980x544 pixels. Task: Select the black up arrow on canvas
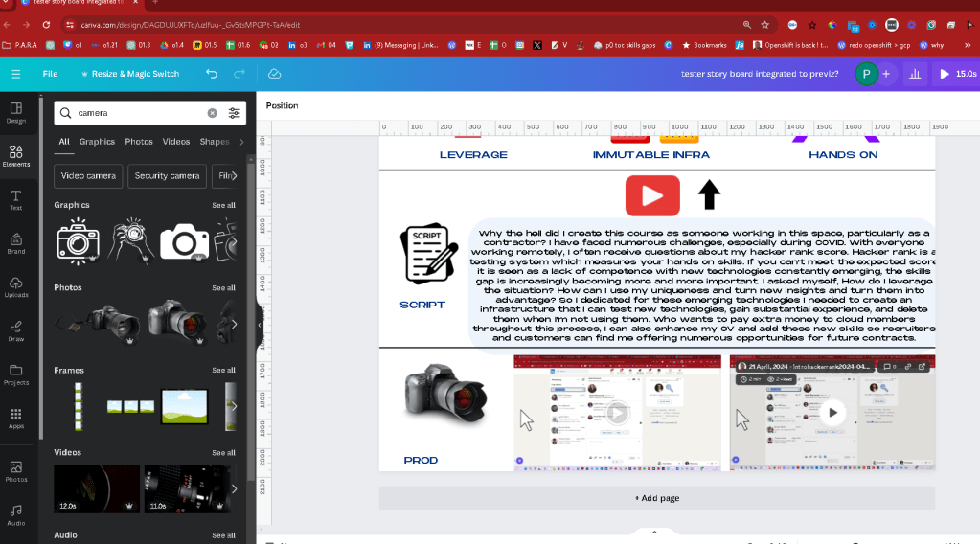[710, 194]
